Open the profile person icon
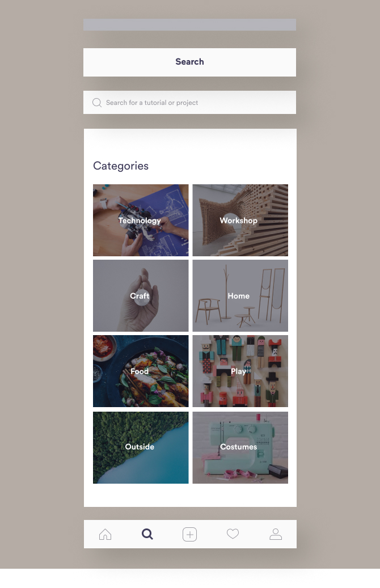Image resolution: width=380 pixels, height=588 pixels. coord(276,534)
